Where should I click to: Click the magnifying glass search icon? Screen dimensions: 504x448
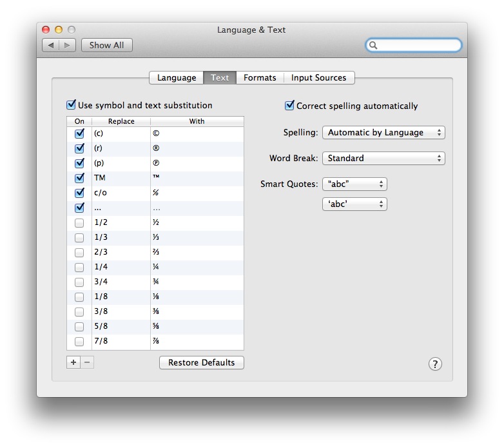pyautogui.click(x=374, y=45)
